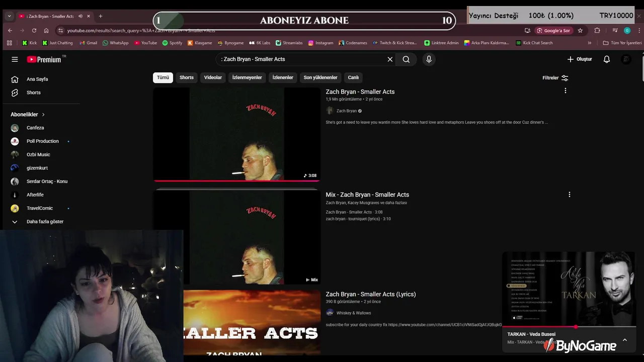
Task: Open the browser home page
Action: pyautogui.click(x=46, y=30)
